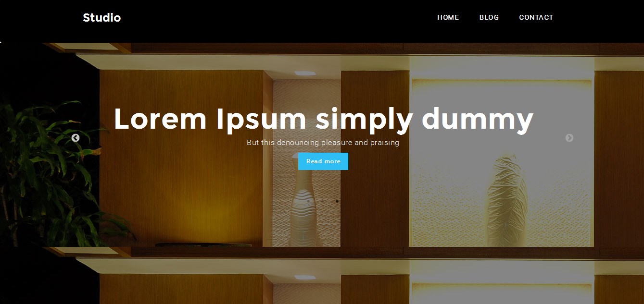Screen dimensions: 644x304
Task: Click the Lorem Ipsum simply dummy heading
Action: pyautogui.click(x=323, y=119)
